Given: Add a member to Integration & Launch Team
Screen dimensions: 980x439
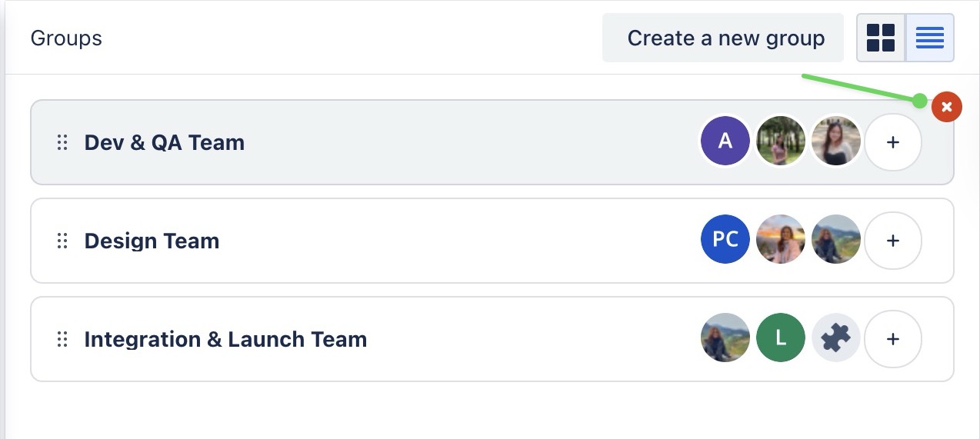Looking at the screenshot, I should (892, 339).
